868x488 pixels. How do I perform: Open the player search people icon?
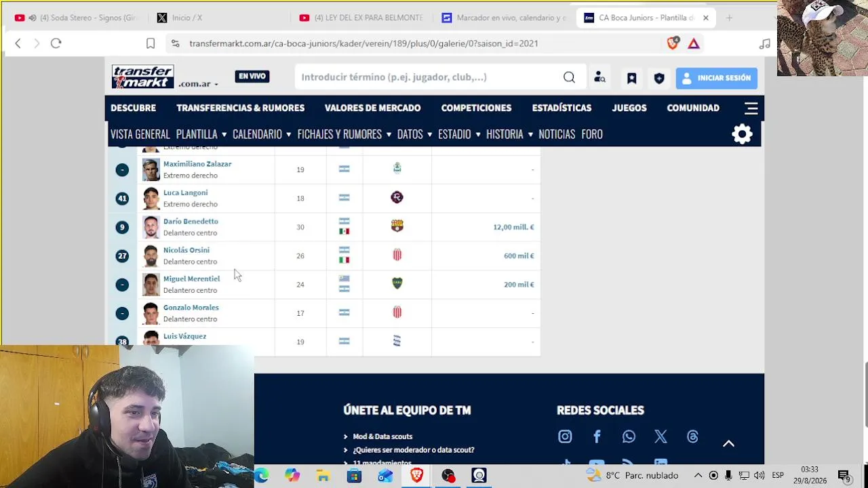tap(599, 77)
